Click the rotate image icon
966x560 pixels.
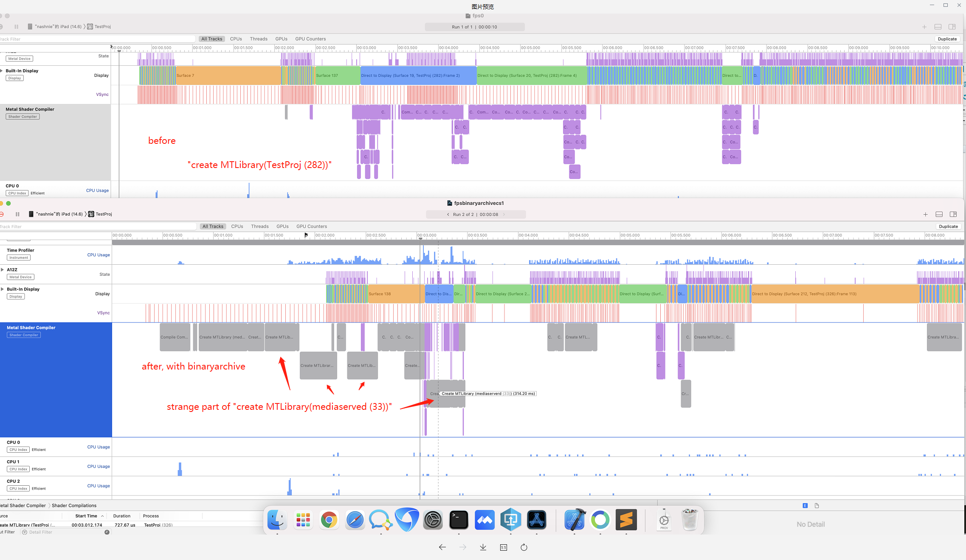[x=524, y=547]
